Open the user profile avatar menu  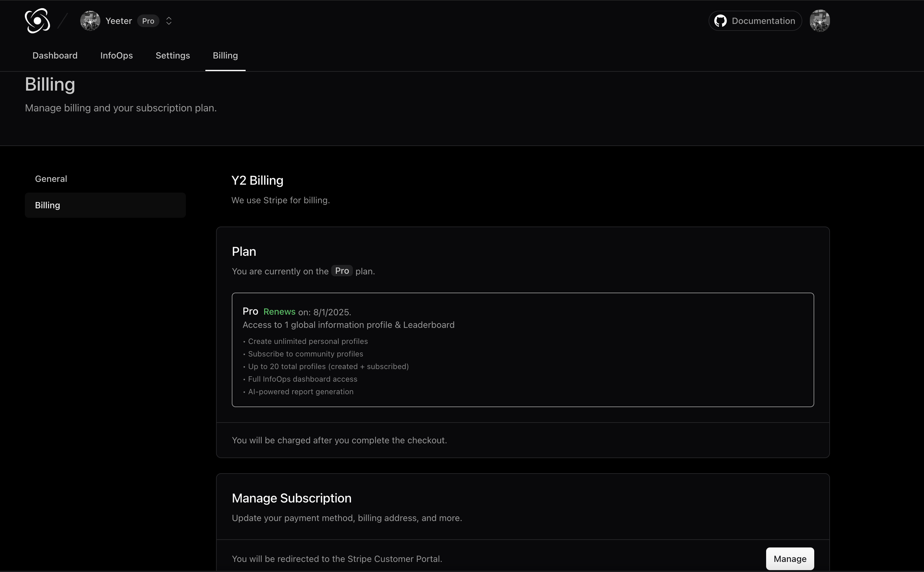coord(819,21)
